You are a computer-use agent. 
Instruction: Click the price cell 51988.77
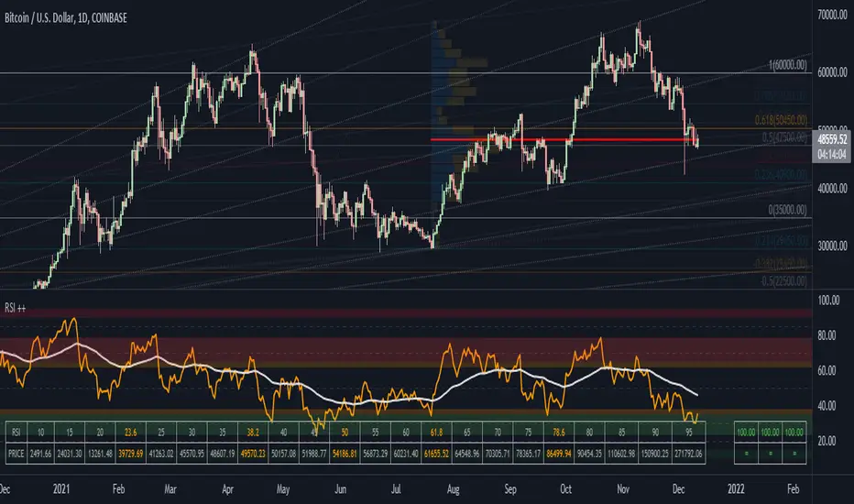314,454
